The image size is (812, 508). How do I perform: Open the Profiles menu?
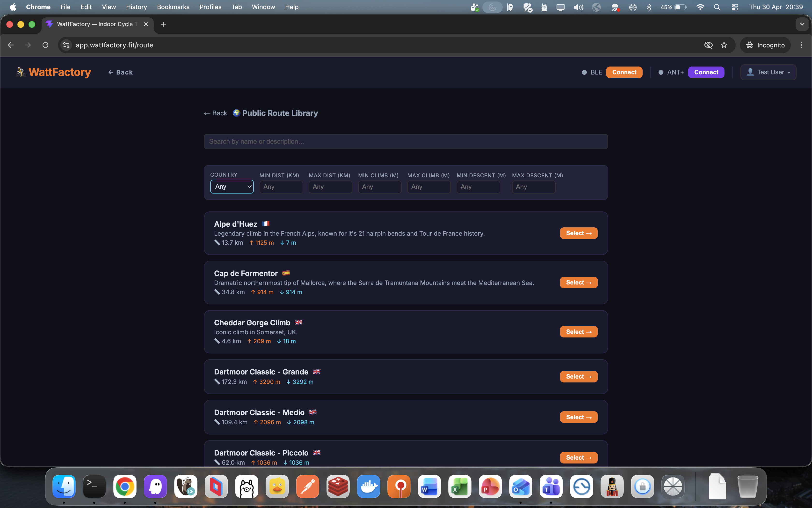(x=210, y=7)
